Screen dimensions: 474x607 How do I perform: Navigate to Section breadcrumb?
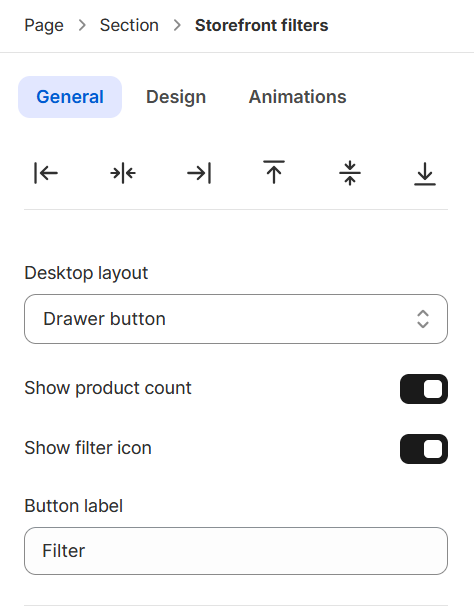click(x=129, y=26)
